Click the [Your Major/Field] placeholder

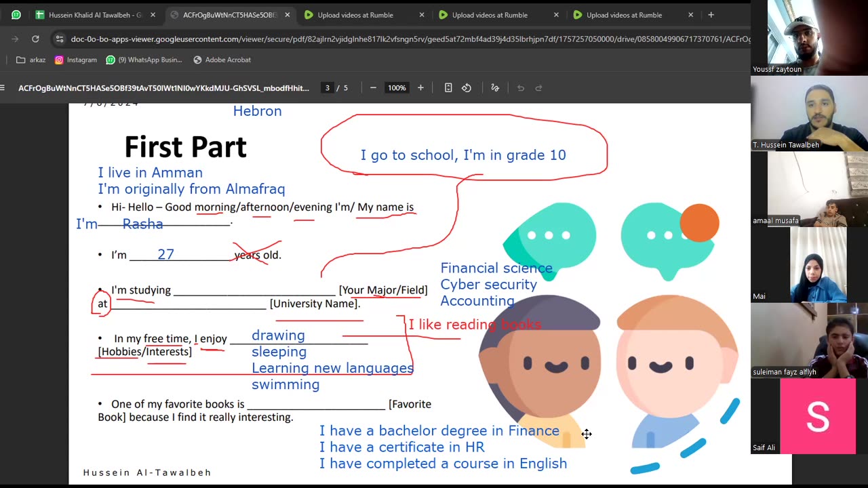383,290
